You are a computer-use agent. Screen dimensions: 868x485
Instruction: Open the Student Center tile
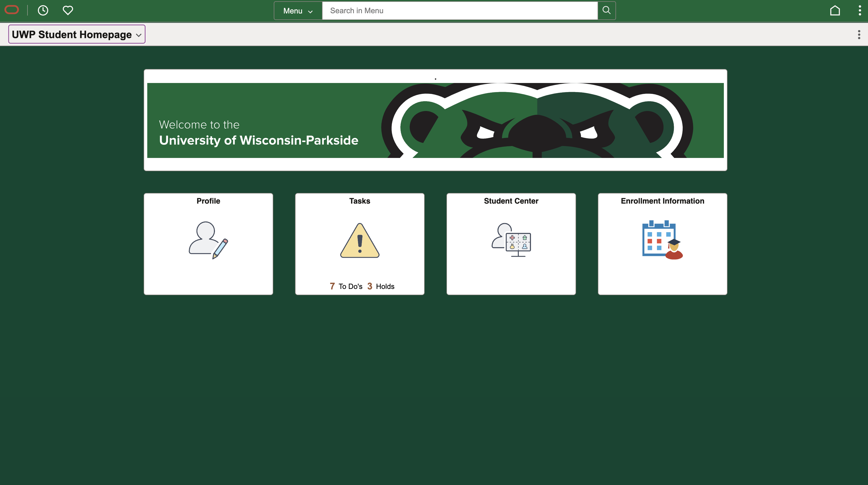(x=511, y=244)
